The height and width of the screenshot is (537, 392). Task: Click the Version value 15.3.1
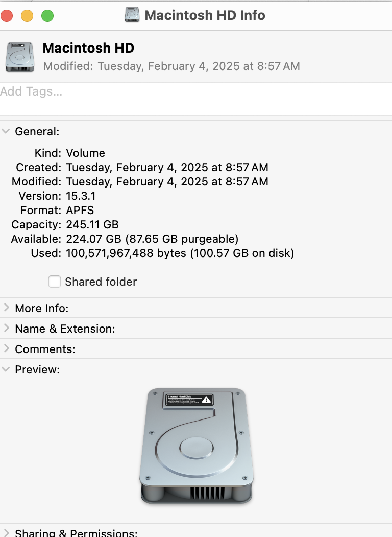[x=81, y=196]
